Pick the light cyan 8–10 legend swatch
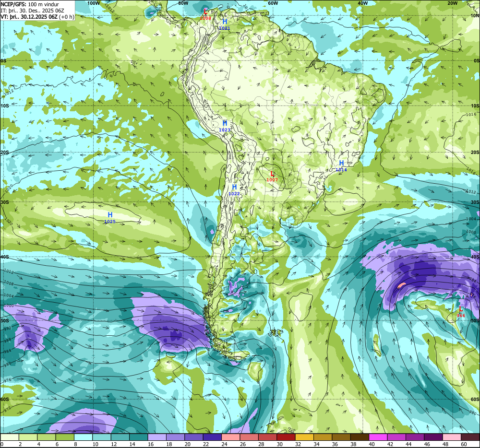Screen dimensions: 480x448 83,437
